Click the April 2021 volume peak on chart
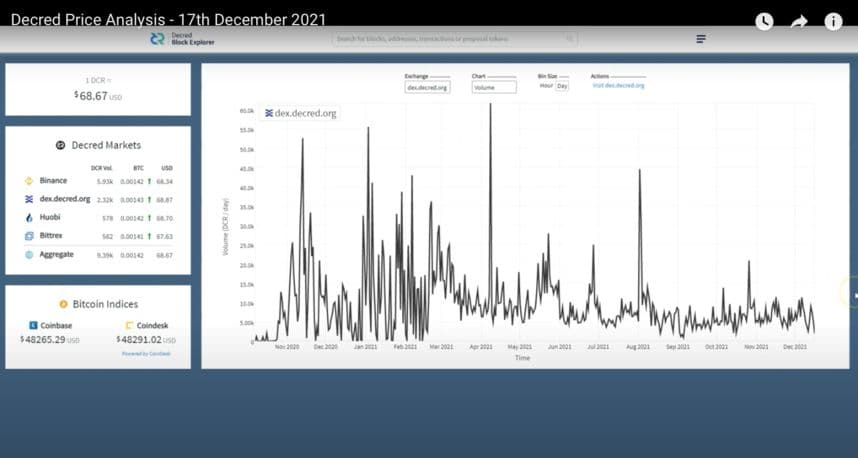 [490, 105]
